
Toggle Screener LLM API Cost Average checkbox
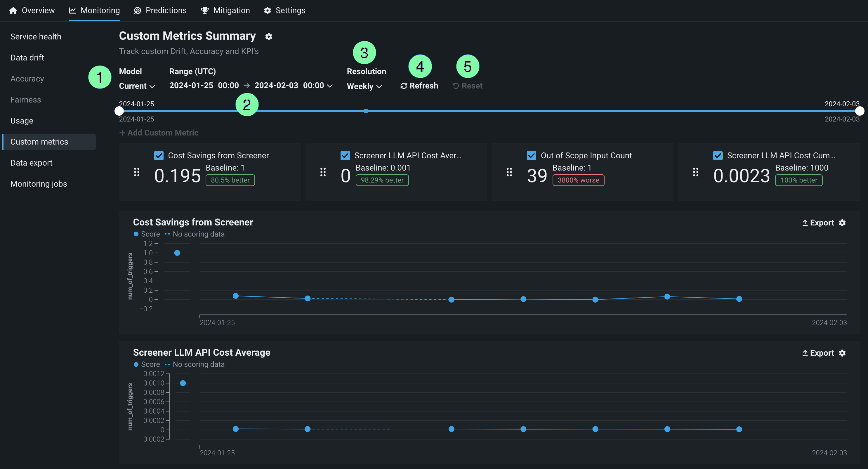tap(345, 155)
